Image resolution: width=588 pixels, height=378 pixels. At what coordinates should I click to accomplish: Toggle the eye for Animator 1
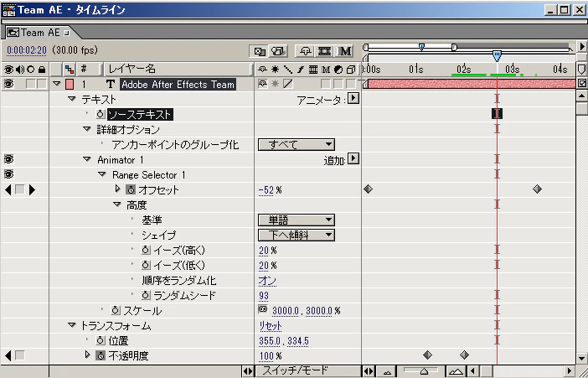pos(8,159)
